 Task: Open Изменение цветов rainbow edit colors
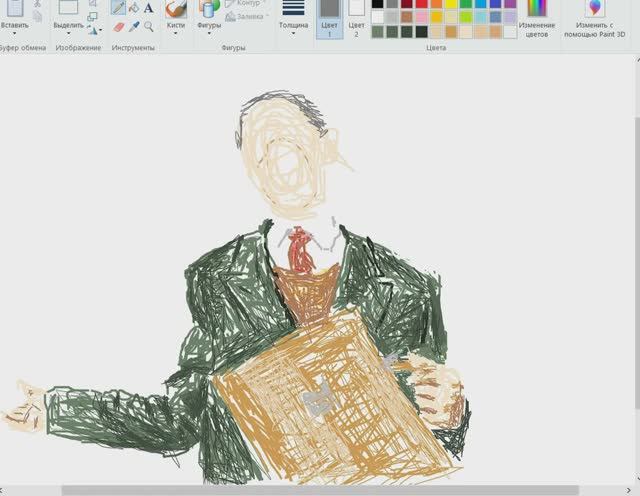coord(537,8)
